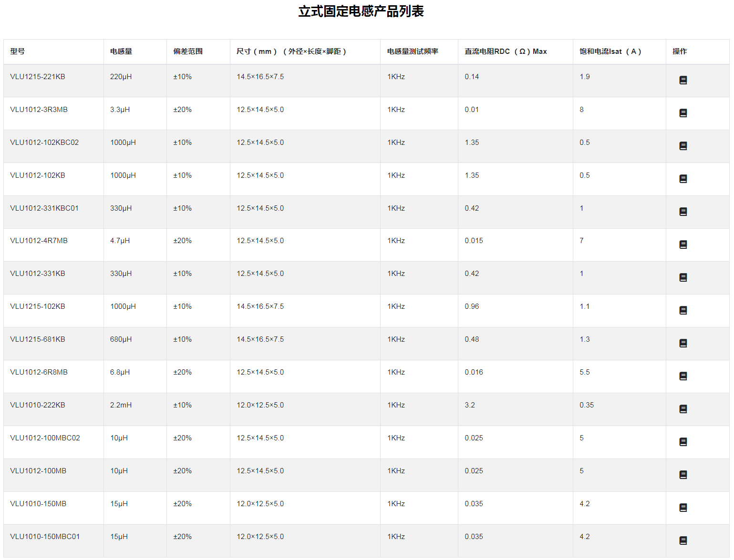
Task: Open datasheet icon for VLU1215-221KB row
Action: tap(683, 80)
